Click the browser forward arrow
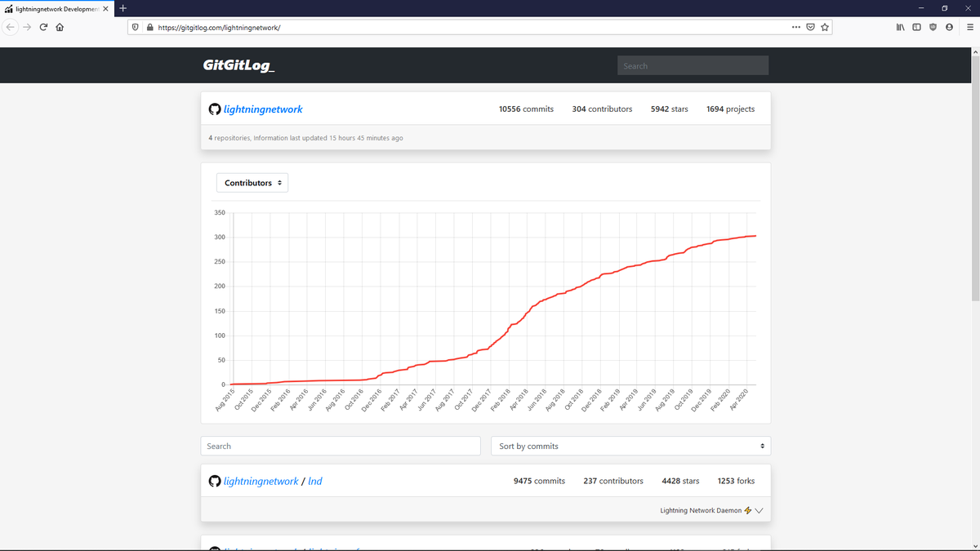 click(27, 27)
